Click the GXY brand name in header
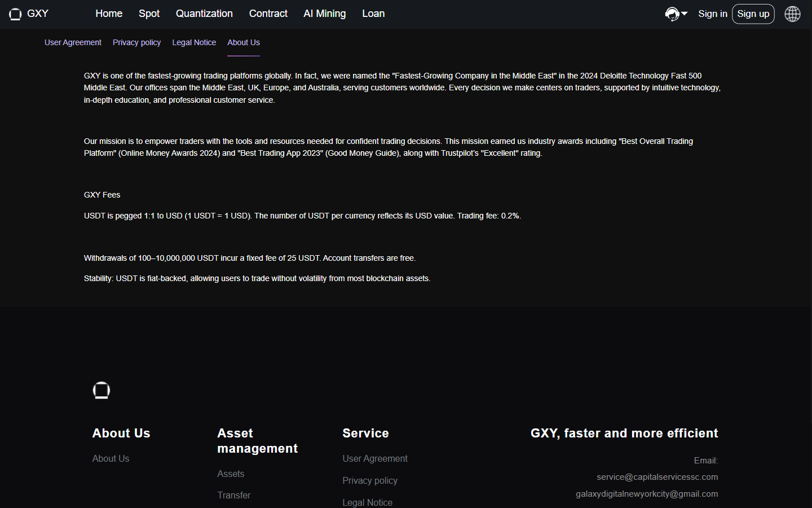812x508 pixels. point(38,14)
